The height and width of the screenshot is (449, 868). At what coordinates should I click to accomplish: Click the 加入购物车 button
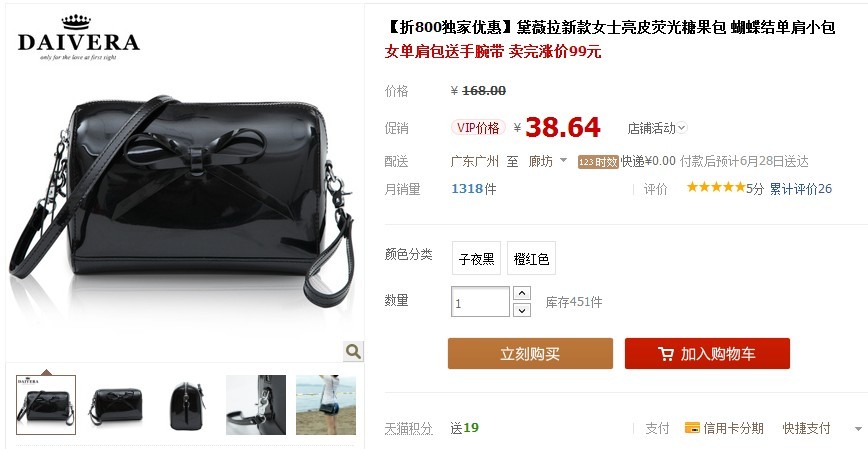tap(707, 354)
